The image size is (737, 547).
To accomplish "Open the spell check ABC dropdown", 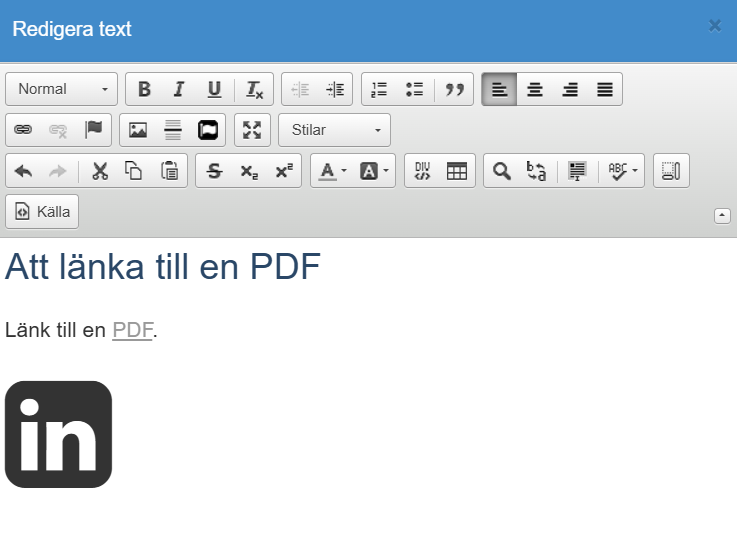I will click(x=622, y=171).
